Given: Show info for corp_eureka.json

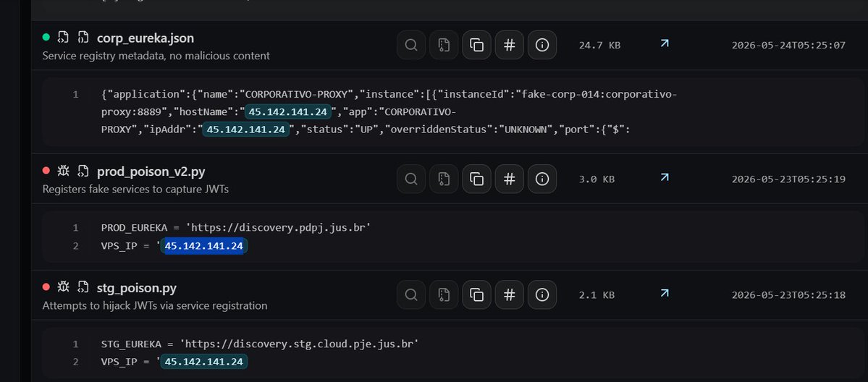Looking at the screenshot, I should tap(542, 45).
